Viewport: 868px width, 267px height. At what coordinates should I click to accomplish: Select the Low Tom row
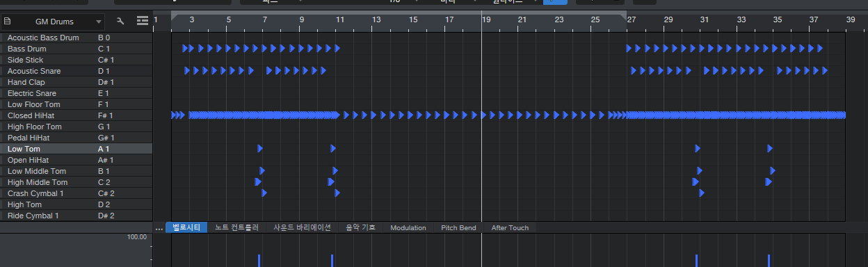(x=77, y=149)
